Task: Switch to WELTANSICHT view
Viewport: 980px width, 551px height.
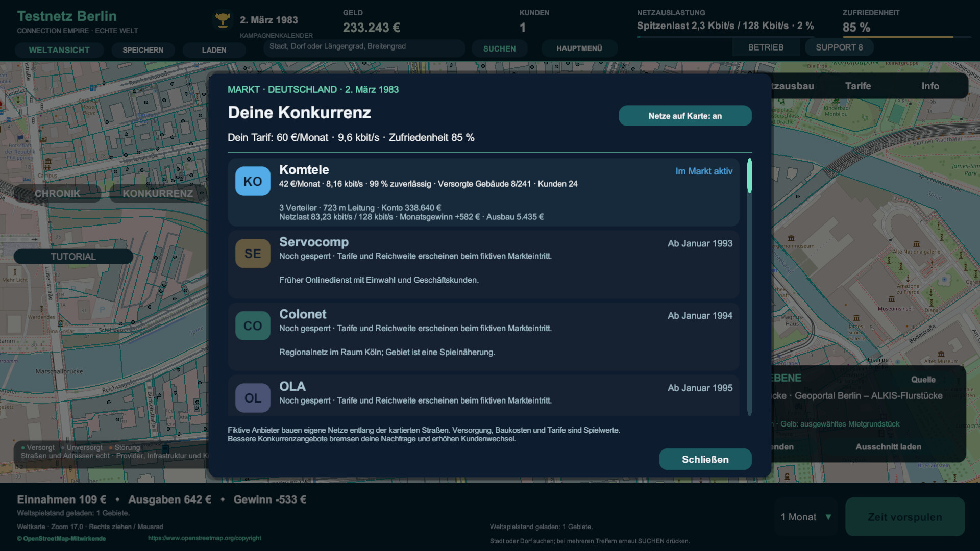Action: [59, 50]
